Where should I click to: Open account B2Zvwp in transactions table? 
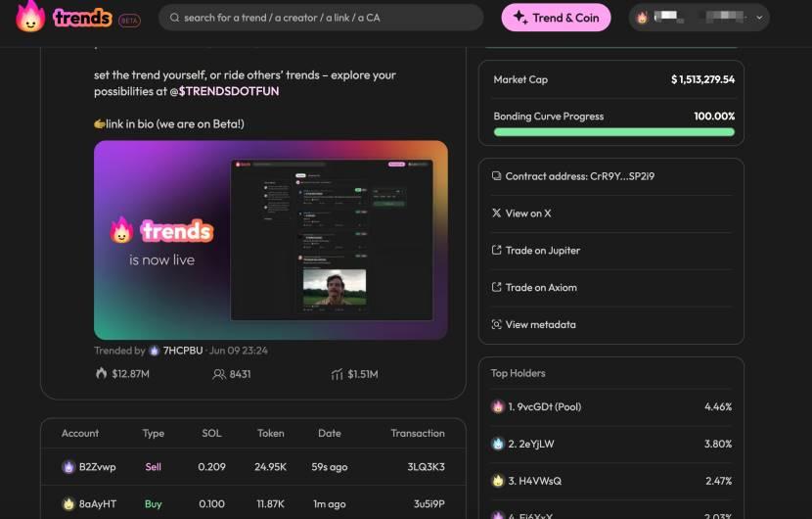[x=97, y=467]
